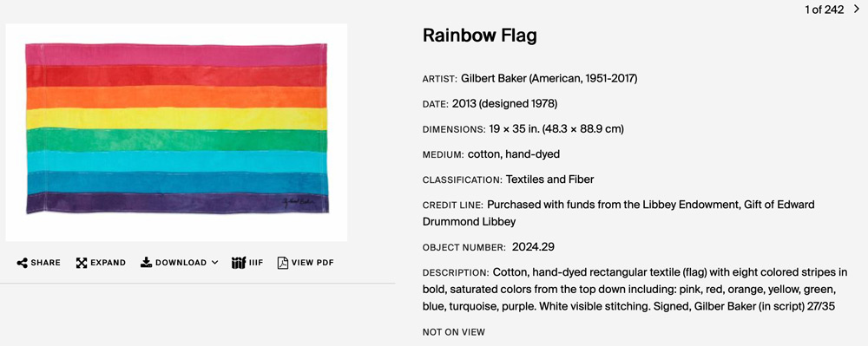Click the Download tray arrow icon
The image size is (868, 346).
coord(146,263)
